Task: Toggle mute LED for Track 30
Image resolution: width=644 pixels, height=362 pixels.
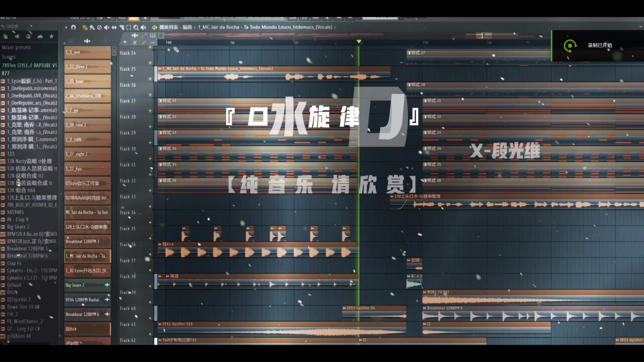Action: click(150, 159)
